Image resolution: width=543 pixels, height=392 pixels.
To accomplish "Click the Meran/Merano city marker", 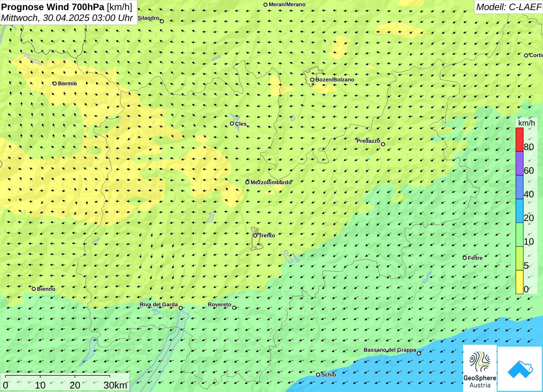I will pos(265,5).
